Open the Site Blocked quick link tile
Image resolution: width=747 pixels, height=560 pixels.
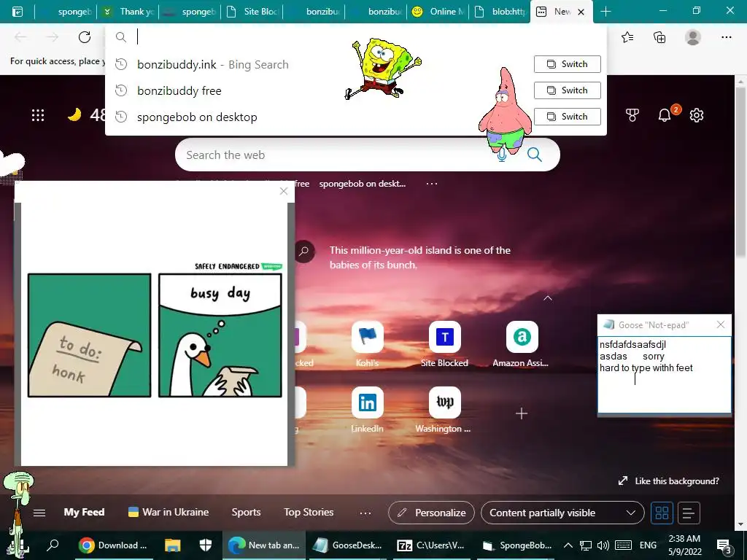(444, 344)
